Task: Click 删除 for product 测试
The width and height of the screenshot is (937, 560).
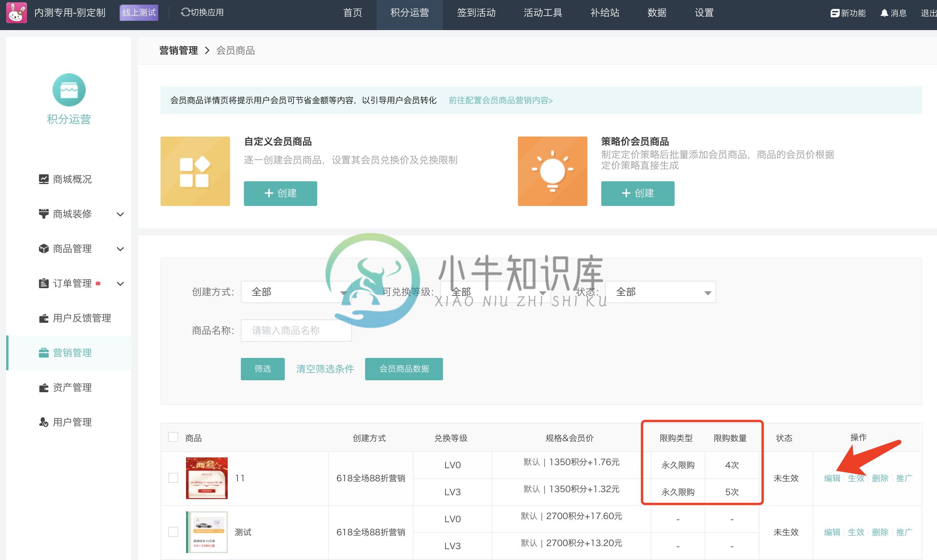Action: 880,532
